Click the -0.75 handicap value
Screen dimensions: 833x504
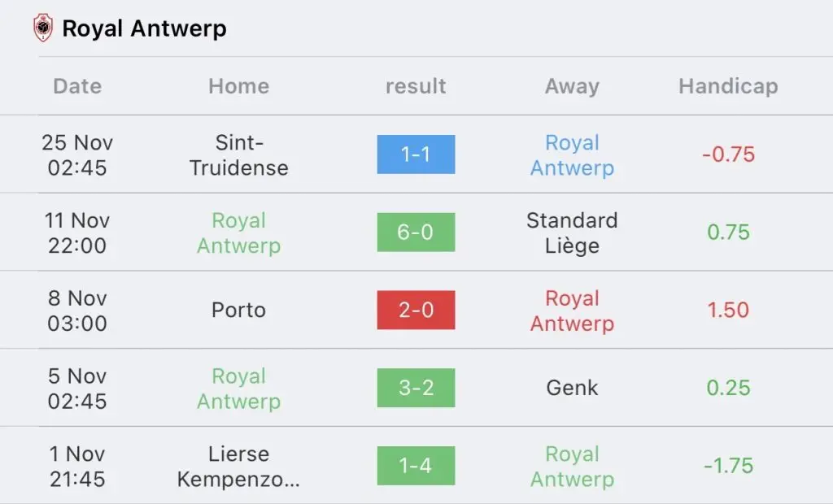point(728,154)
